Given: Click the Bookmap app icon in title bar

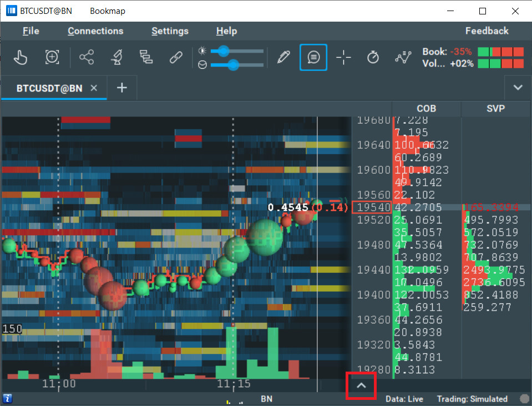Looking at the screenshot, I should (11, 11).
